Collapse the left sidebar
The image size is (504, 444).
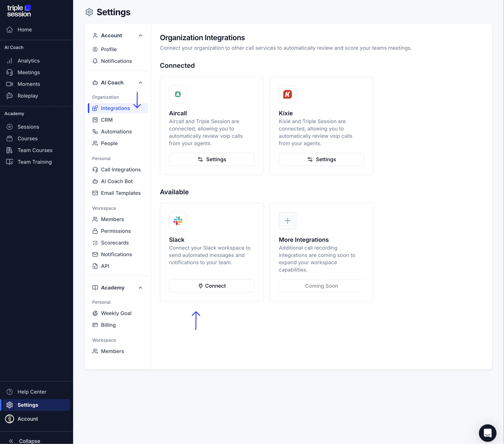coord(24,441)
